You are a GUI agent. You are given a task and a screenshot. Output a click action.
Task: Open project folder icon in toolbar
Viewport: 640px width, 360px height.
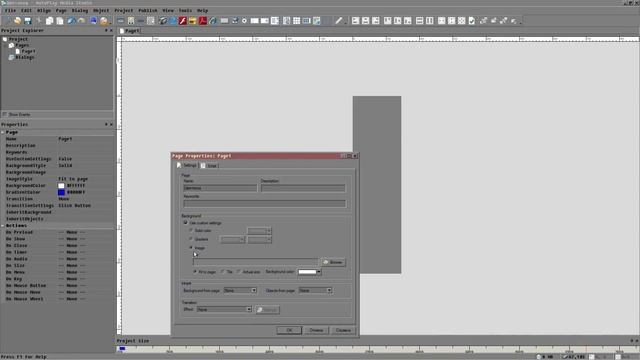17,20
